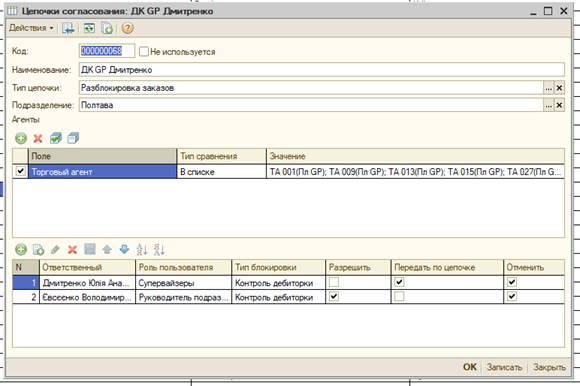Select the Супервайзеры role cell
Viewport: 580px width, 386px height.
point(183,283)
